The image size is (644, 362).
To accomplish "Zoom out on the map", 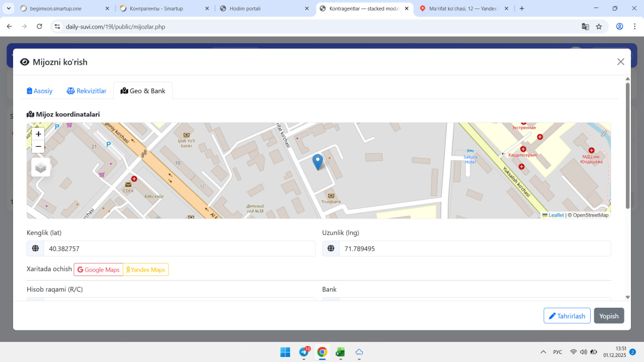I will pyautogui.click(x=38, y=147).
